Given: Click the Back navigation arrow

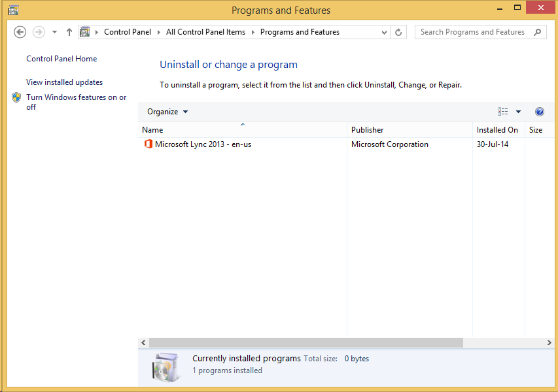Looking at the screenshot, I should (20, 32).
